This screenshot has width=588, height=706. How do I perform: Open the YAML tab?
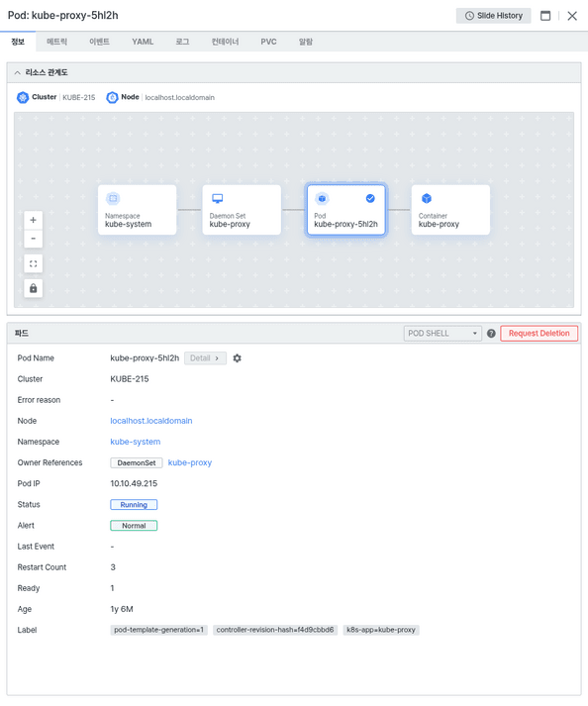143,42
